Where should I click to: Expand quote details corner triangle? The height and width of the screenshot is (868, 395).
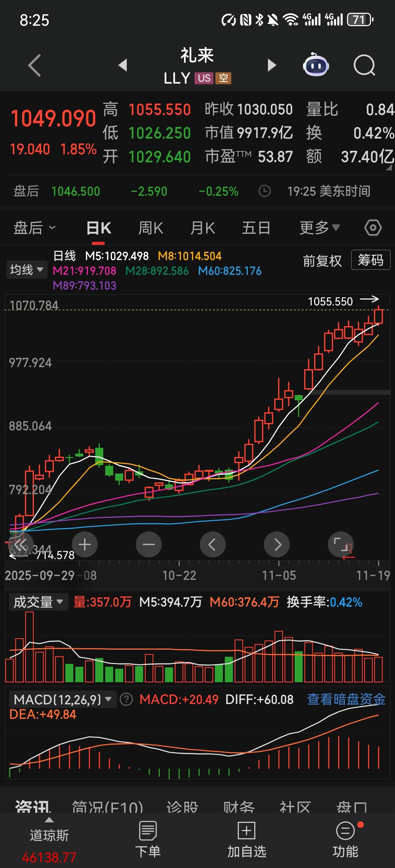(389, 167)
